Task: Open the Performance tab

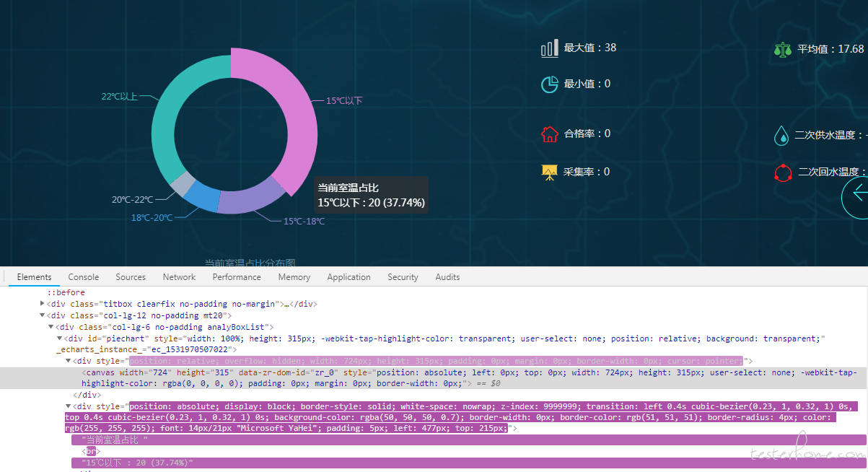Action: click(237, 277)
